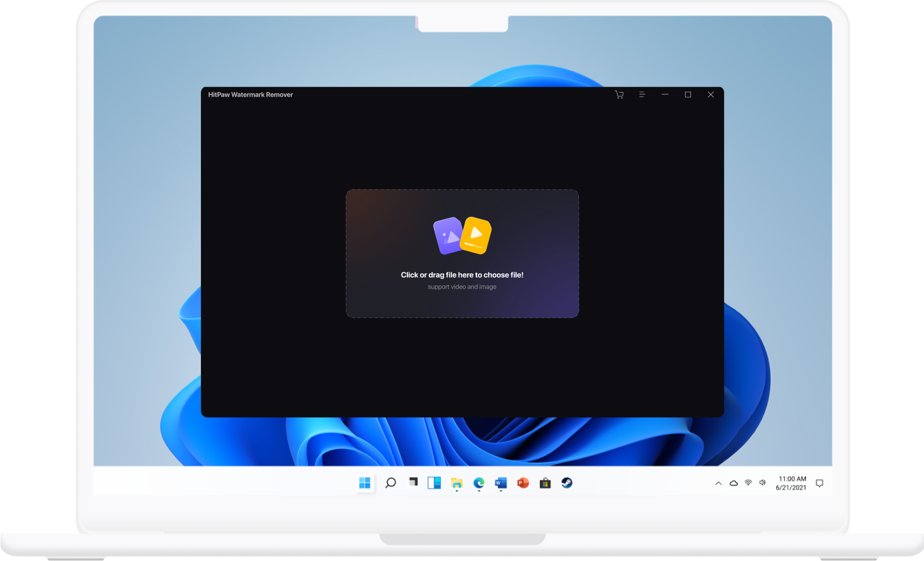This screenshot has height=561, width=924.
Task: Click 'support video and image' caption
Action: [462, 287]
